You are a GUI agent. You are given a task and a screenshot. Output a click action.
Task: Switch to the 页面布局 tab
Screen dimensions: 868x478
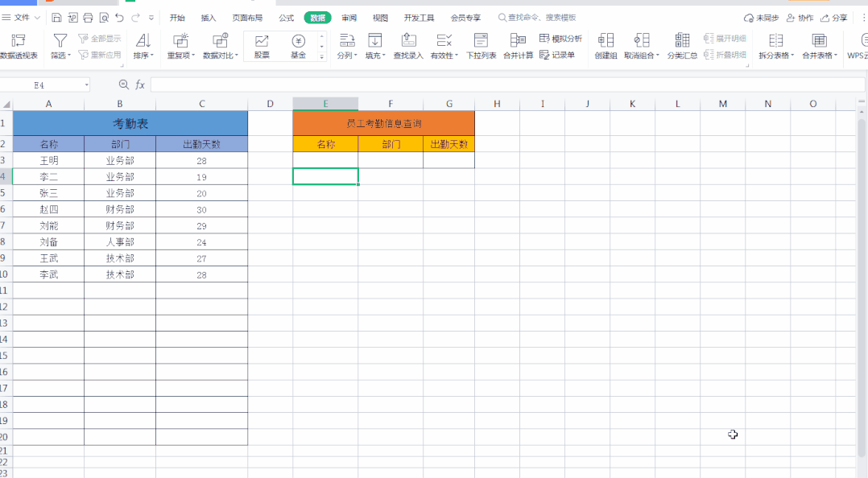247,18
